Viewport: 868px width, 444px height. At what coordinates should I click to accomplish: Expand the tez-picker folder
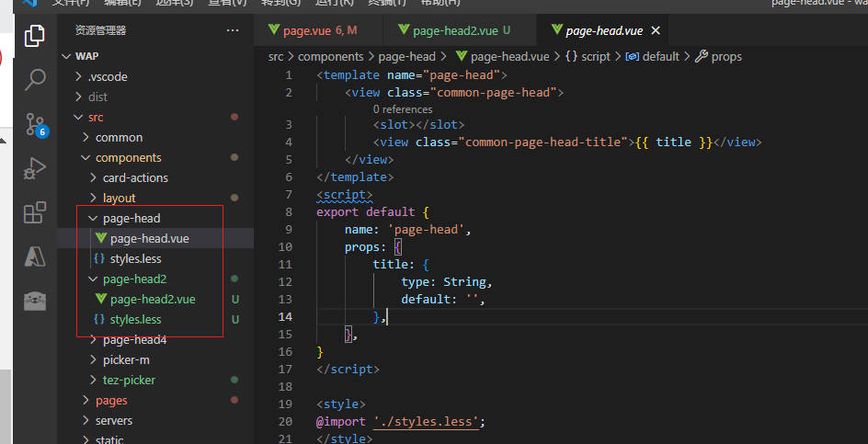pyautogui.click(x=129, y=380)
